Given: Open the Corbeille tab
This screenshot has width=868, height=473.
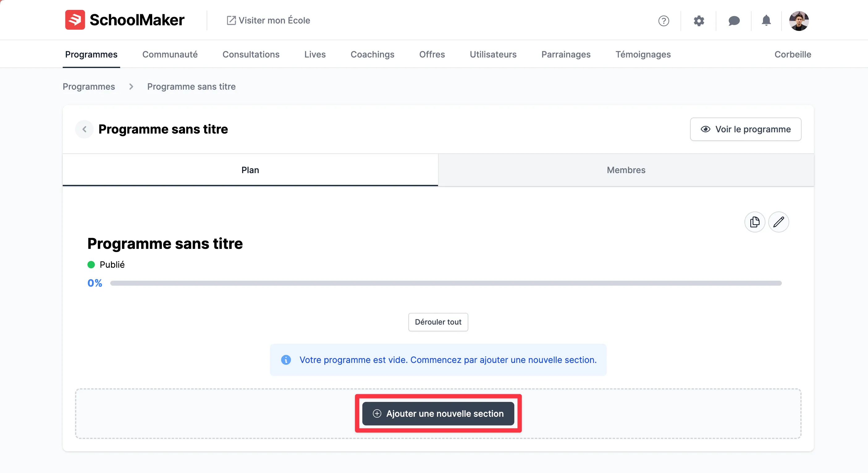Looking at the screenshot, I should 793,55.
